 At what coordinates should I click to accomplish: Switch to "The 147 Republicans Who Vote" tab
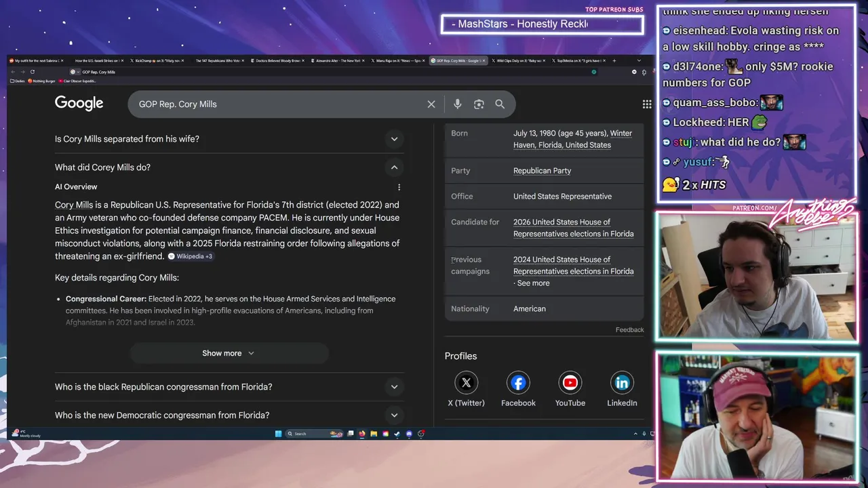click(x=217, y=60)
